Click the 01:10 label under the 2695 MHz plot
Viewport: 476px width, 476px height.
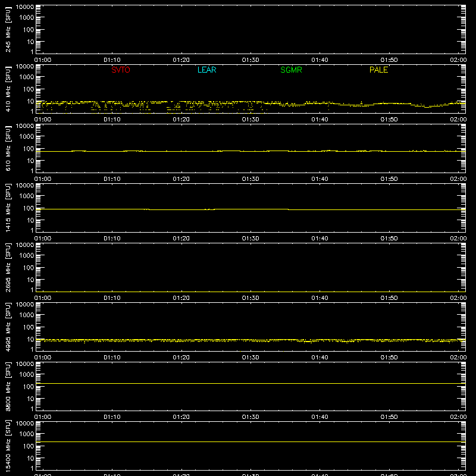(112, 298)
